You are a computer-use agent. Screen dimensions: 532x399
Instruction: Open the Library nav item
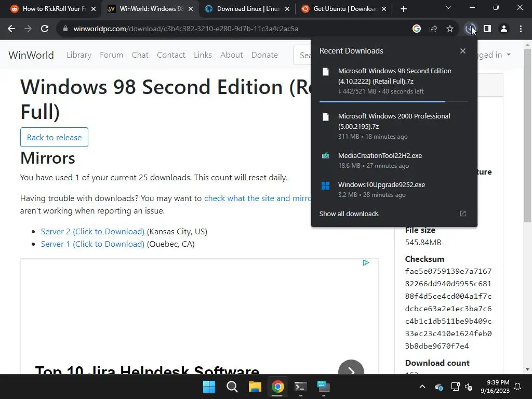pos(79,55)
